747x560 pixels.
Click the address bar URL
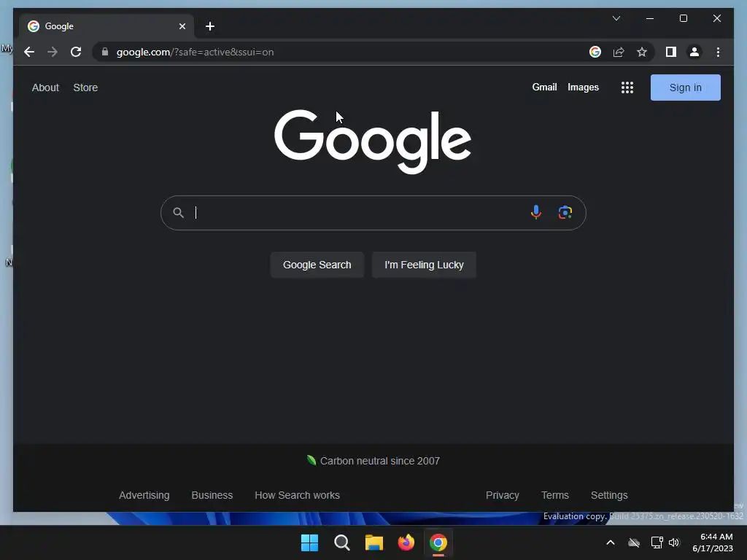click(x=196, y=52)
